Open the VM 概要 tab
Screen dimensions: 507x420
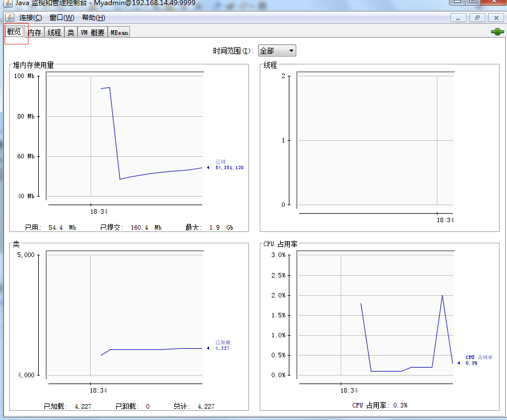92,32
